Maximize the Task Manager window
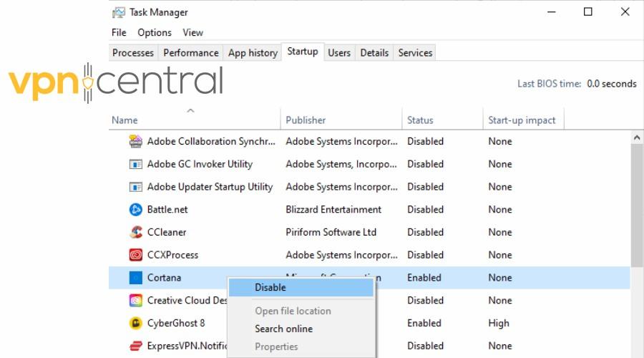The height and width of the screenshot is (358, 644). pos(587,12)
